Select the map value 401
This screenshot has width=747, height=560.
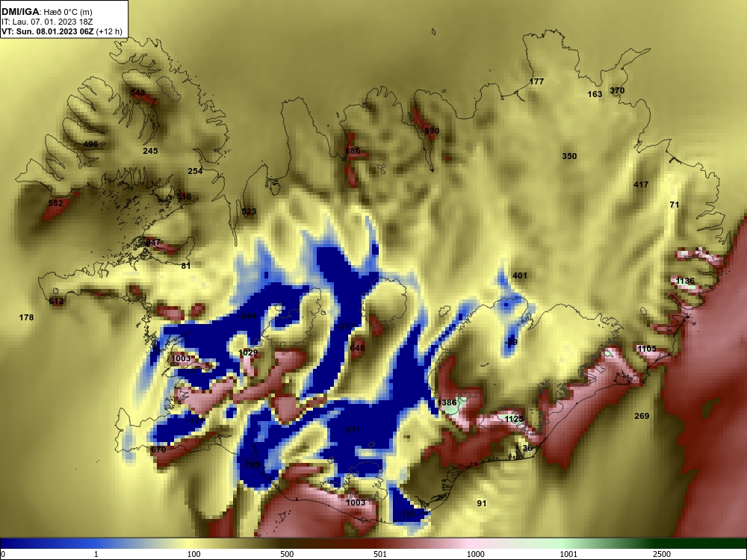520,276
